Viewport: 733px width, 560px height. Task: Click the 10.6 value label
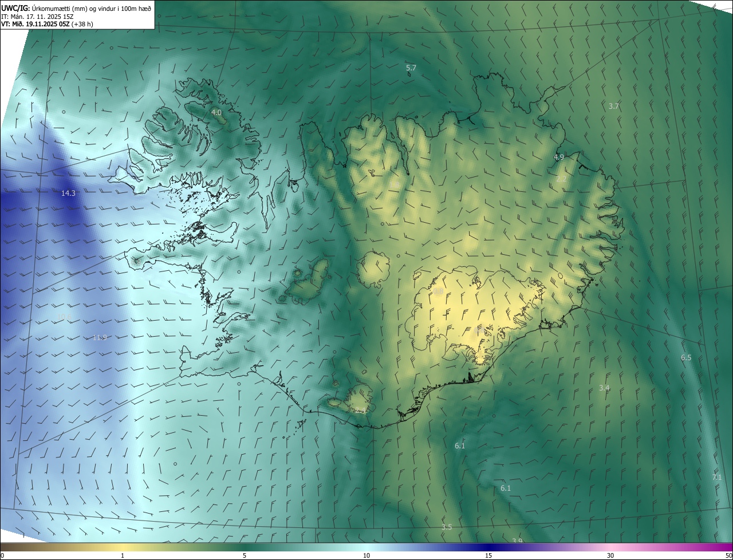[65, 316]
